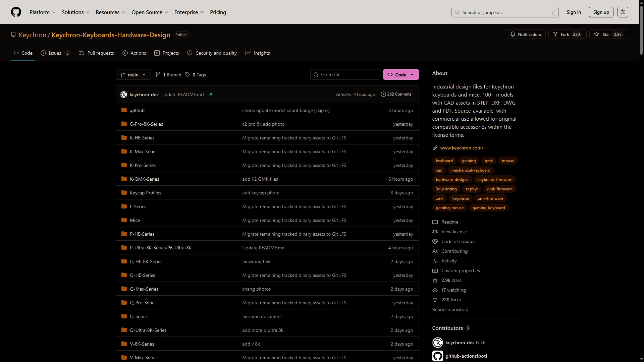Open the www.keychron.com link
644x362 pixels.
[x=462, y=148]
